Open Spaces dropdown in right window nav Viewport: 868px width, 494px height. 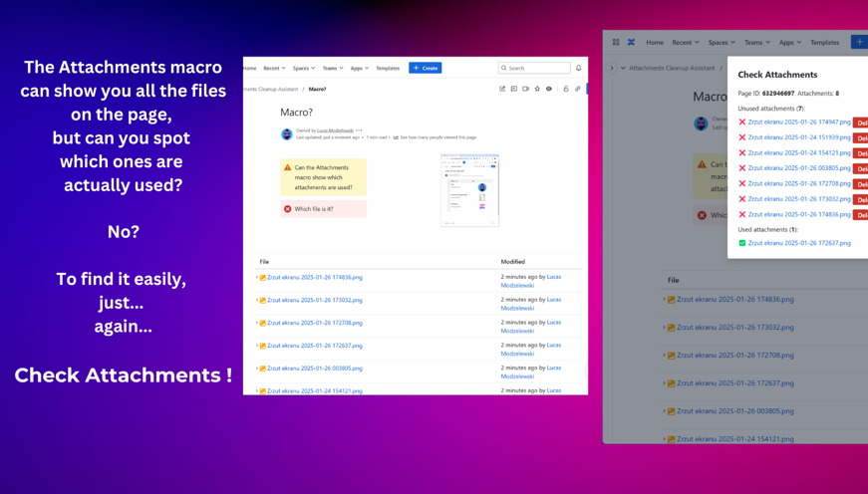722,42
